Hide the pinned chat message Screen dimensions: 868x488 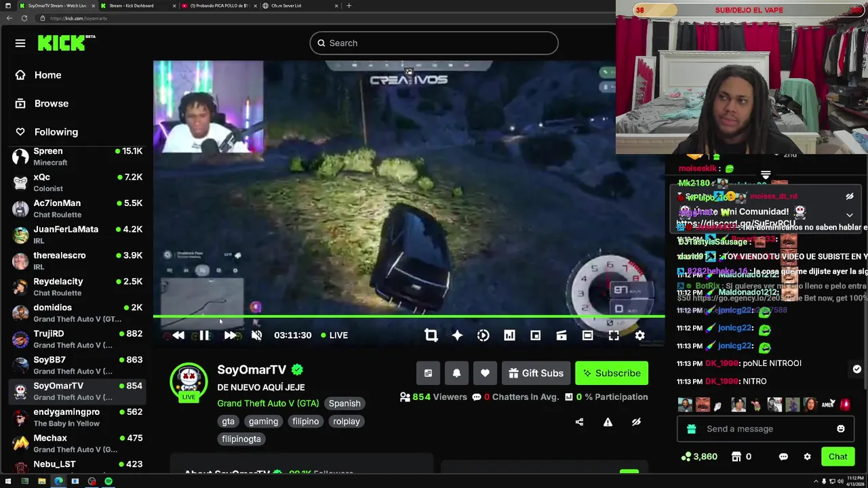(850, 197)
